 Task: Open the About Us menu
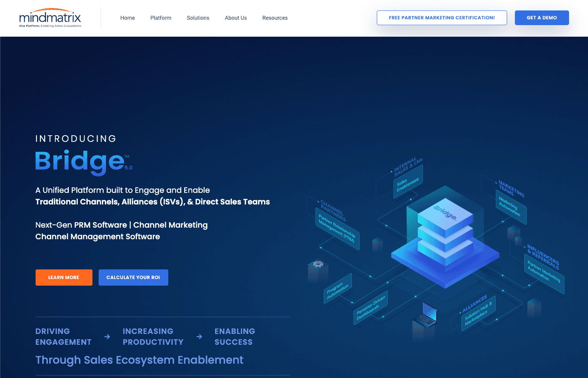tap(236, 18)
